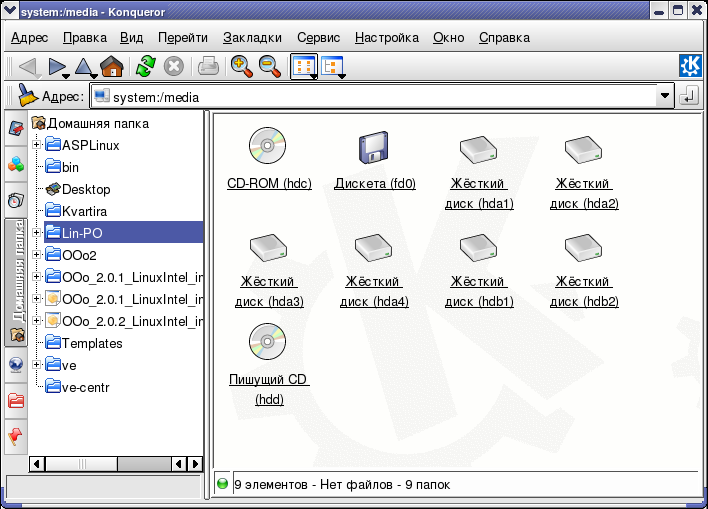Open the address bar history dropdown
Image resolution: width=708 pixels, height=509 pixels.
665,97
